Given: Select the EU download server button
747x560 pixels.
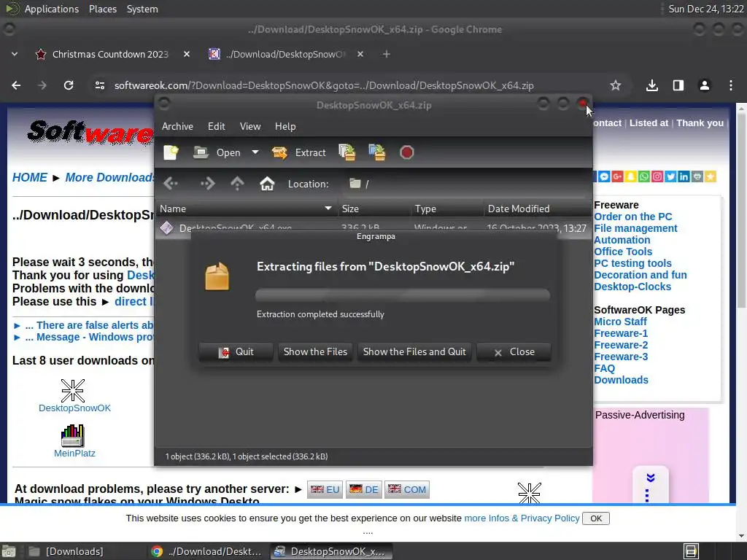Looking at the screenshot, I should pos(325,489).
